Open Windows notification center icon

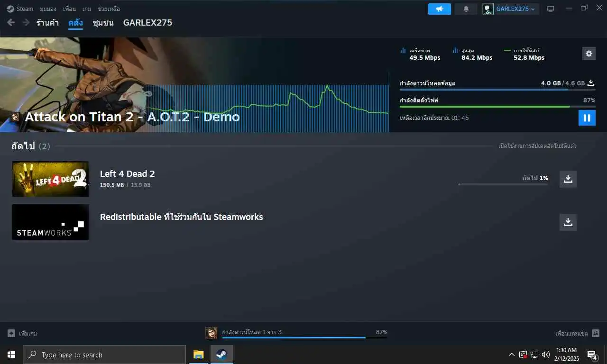(x=592, y=355)
